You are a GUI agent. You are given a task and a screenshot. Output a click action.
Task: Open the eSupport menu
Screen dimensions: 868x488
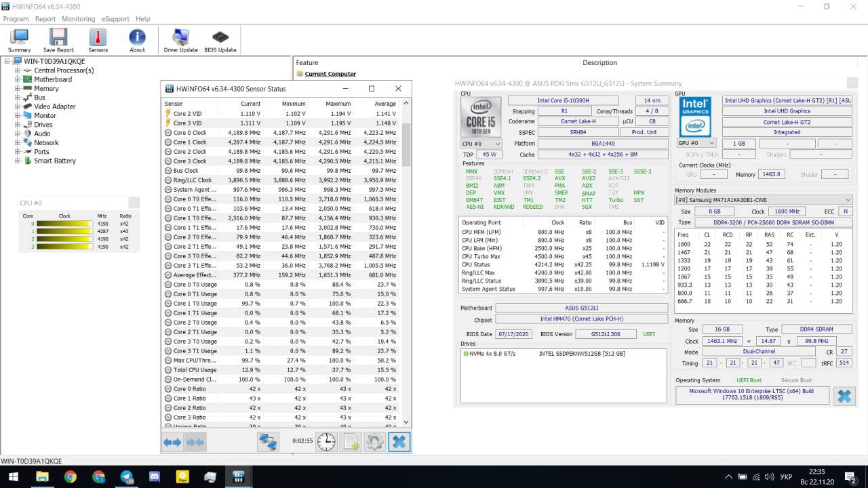[x=115, y=19]
